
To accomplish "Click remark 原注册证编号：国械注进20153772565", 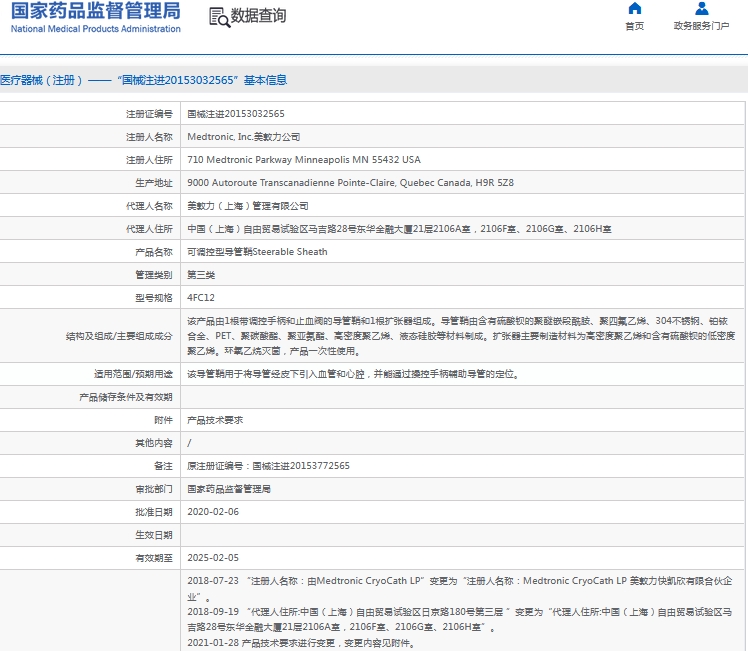I will (x=269, y=466).
